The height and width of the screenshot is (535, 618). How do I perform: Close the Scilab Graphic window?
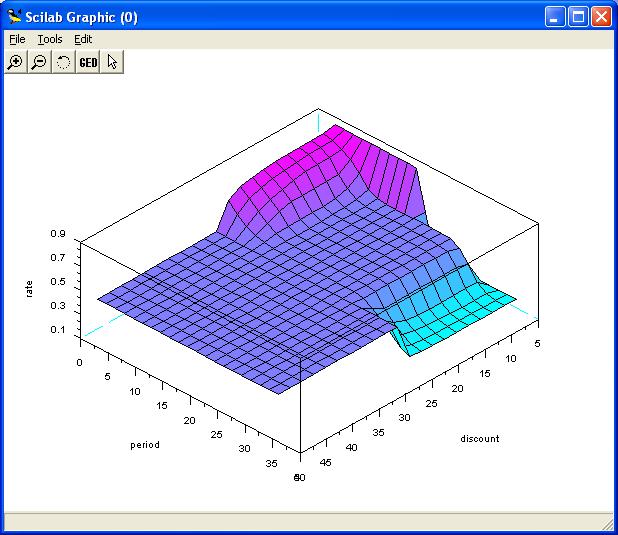[600, 17]
